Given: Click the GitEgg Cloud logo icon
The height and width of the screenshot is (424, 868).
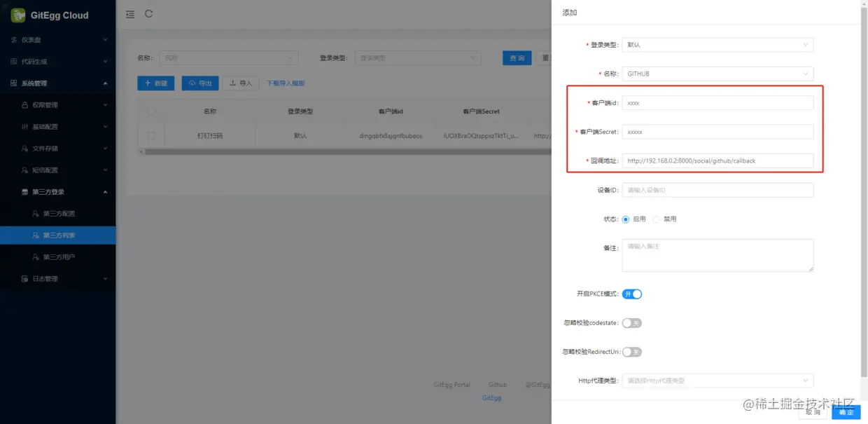Looking at the screenshot, I should 18,15.
